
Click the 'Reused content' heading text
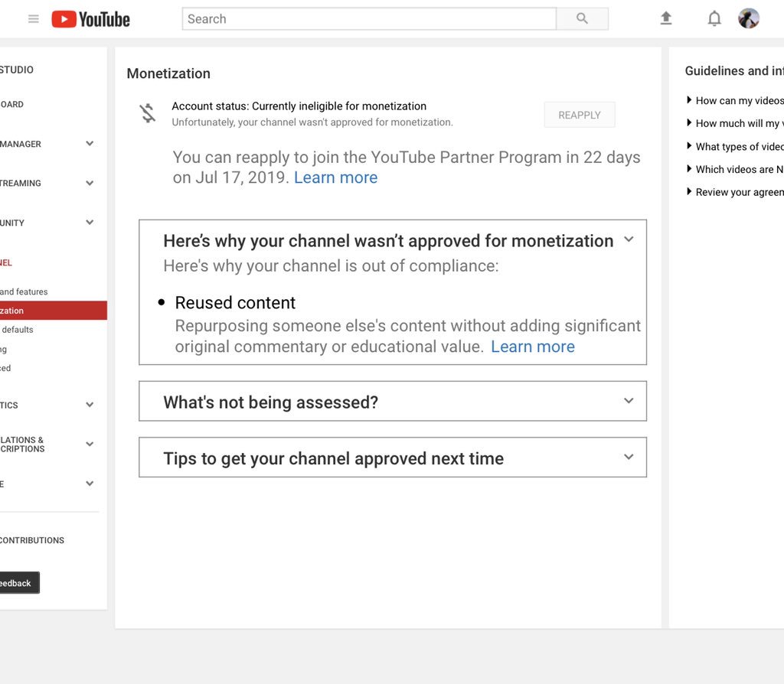(x=235, y=303)
